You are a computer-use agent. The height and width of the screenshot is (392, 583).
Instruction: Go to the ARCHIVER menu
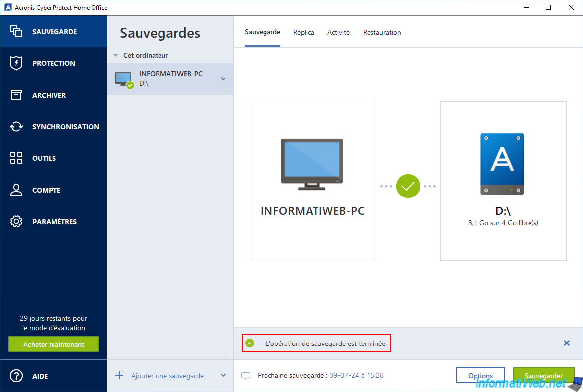pyautogui.click(x=53, y=95)
